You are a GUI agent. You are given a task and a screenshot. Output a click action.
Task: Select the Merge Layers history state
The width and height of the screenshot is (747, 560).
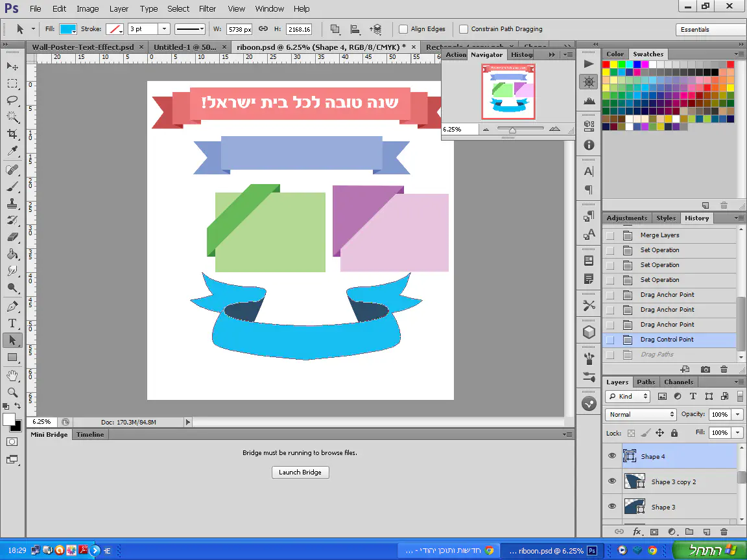coord(659,235)
